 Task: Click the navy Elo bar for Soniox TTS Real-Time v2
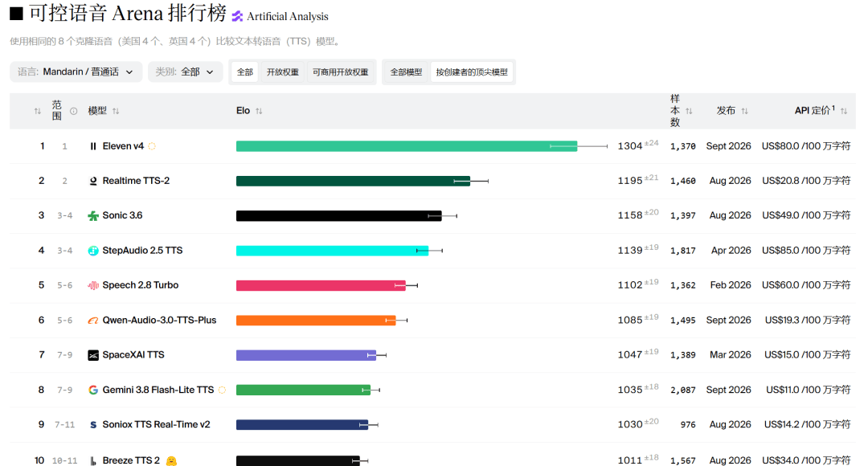tap(302, 425)
